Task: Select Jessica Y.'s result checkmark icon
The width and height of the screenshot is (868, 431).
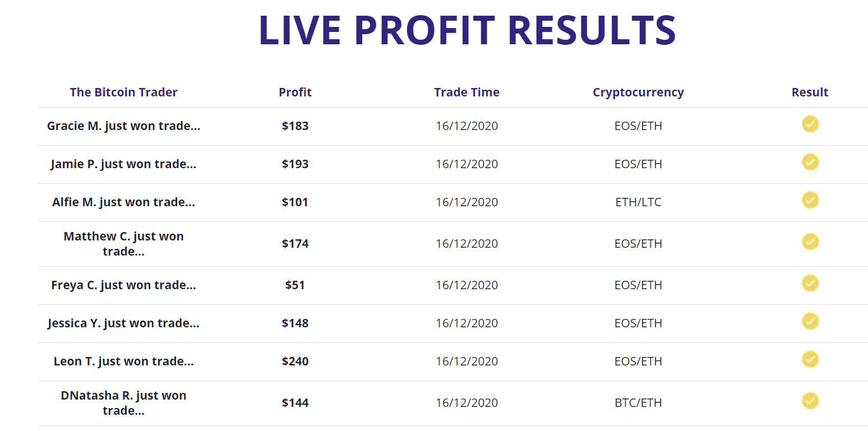Action: [810, 321]
